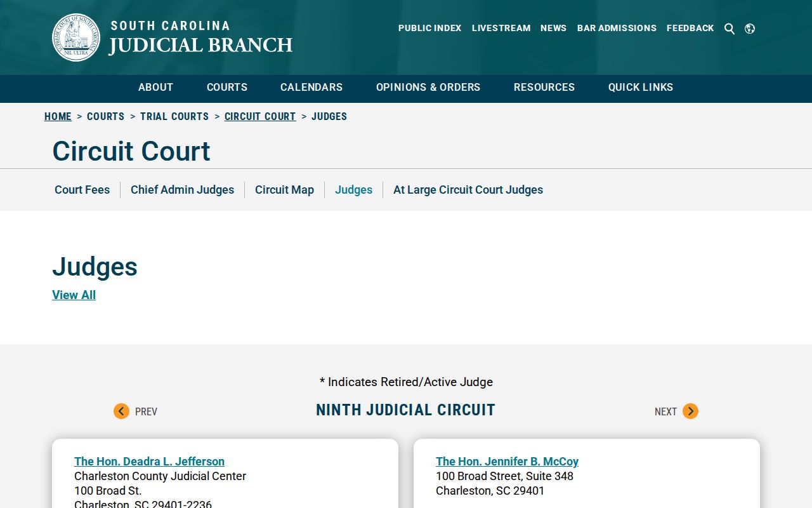Screen dimensions: 812x508
Task: Click the Ninth Judicial Circuit heading
Action: [405, 410]
